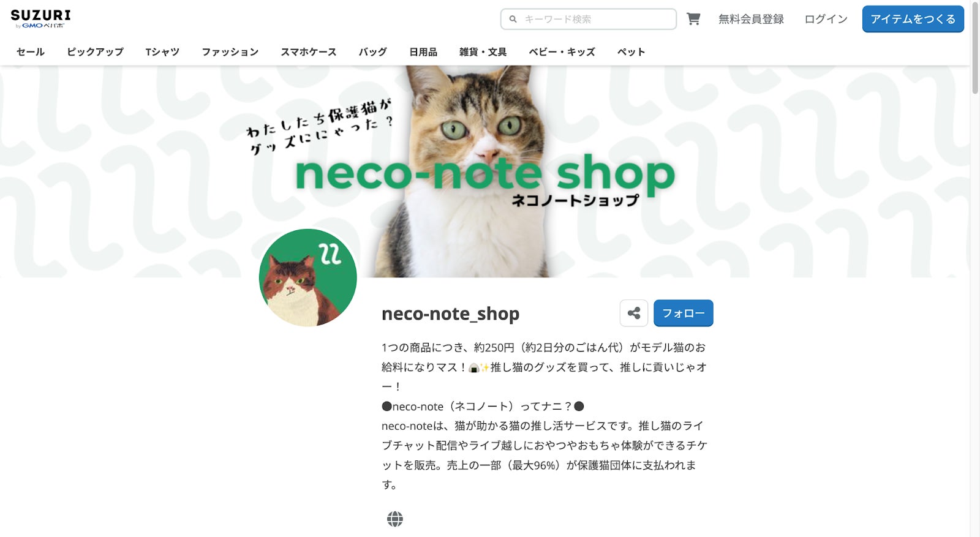Click the neco-note shop banner image
Viewport: 980px width, 537px height.
[x=485, y=171]
